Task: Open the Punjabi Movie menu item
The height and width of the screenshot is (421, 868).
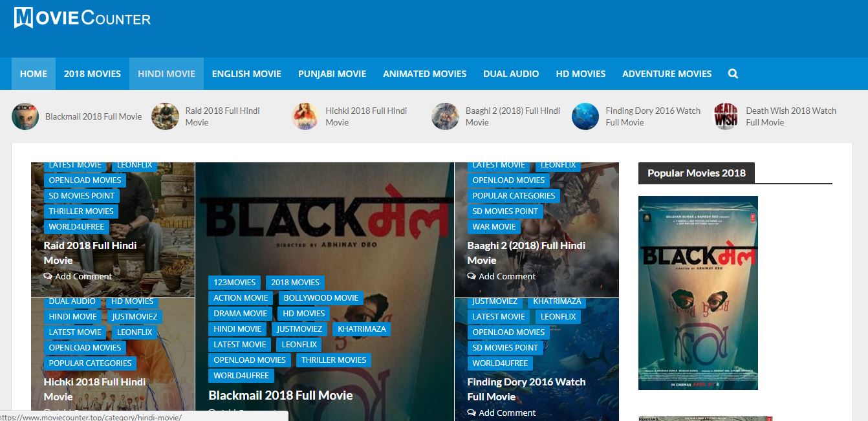Action: (x=332, y=74)
